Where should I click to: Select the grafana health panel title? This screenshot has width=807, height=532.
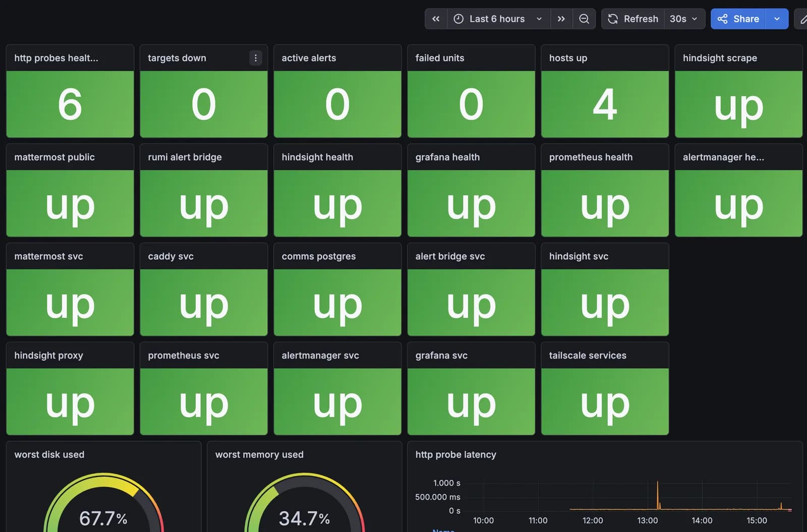(447, 157)
